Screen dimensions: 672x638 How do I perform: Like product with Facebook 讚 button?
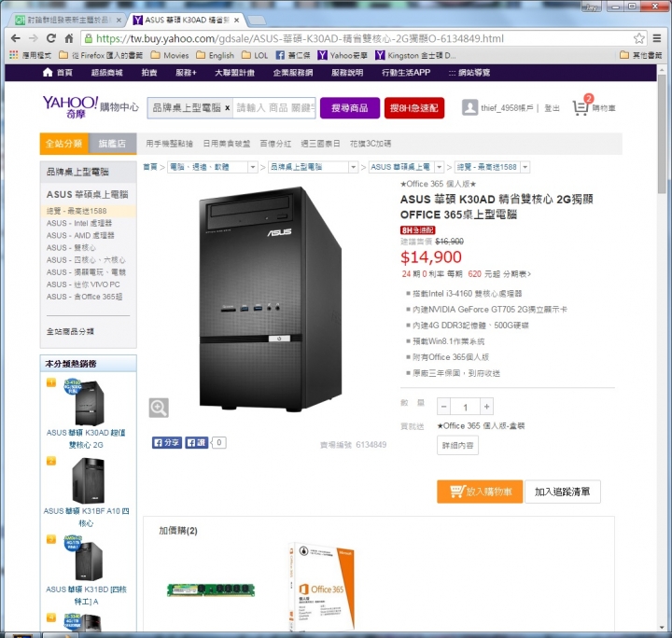coord(196,442)
